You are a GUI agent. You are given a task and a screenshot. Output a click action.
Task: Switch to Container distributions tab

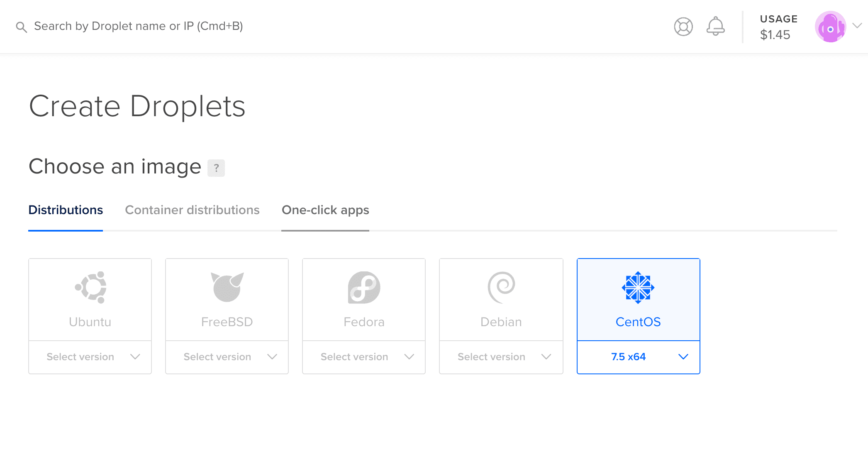192,210
